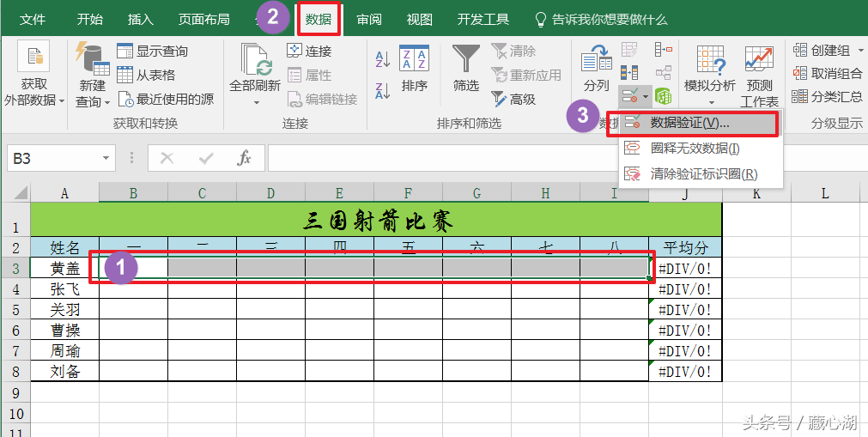Image resolution: width=868 pixels, height=437 pixels.
Task: Toggle the 筛选 funnel filter
Action: pos(465,70)
